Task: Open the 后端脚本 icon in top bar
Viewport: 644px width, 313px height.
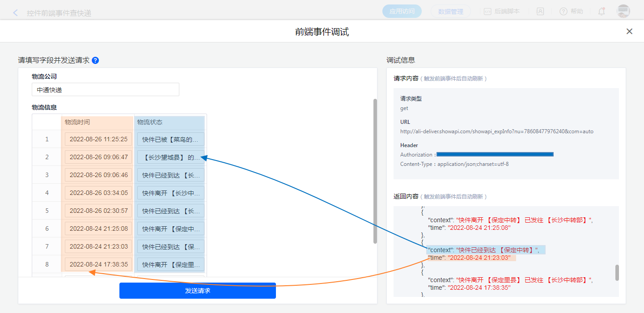Action: coord(488,12)
